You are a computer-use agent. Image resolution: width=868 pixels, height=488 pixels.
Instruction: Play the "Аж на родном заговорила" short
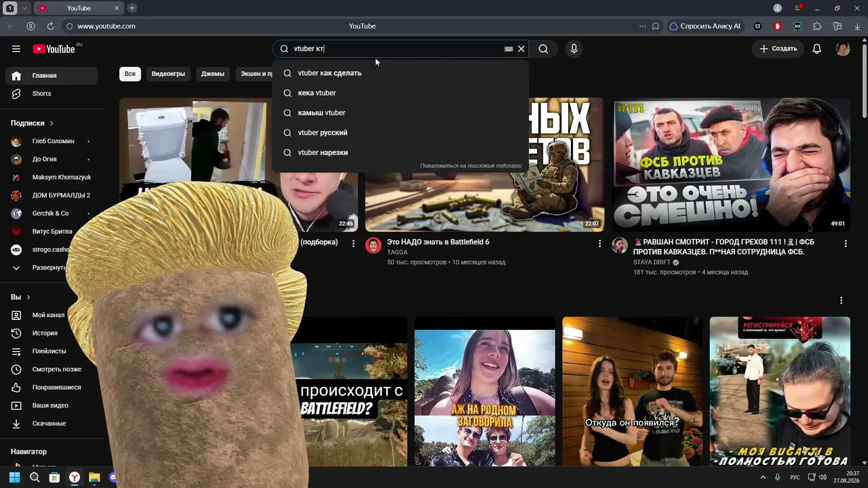(x=484, y=392)
